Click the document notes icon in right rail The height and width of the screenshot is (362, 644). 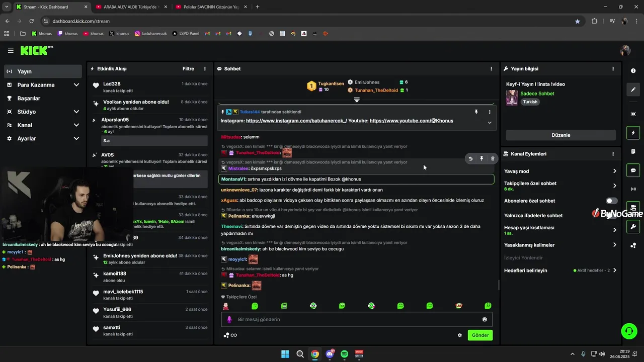(633, 151)
